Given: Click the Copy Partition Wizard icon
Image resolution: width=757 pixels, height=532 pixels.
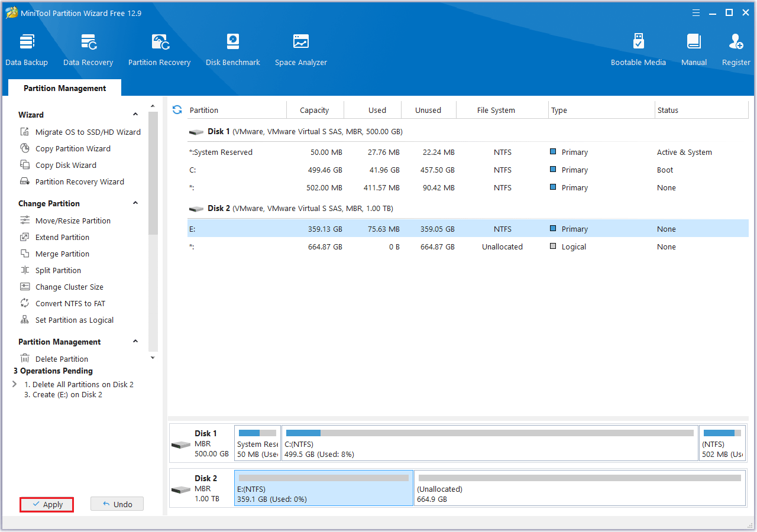Looking at the screenshot, I should (x=25, y=148).
